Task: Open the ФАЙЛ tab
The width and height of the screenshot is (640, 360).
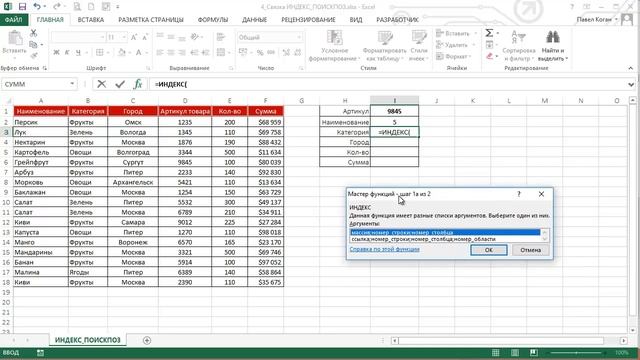Action: pos(14,20)
